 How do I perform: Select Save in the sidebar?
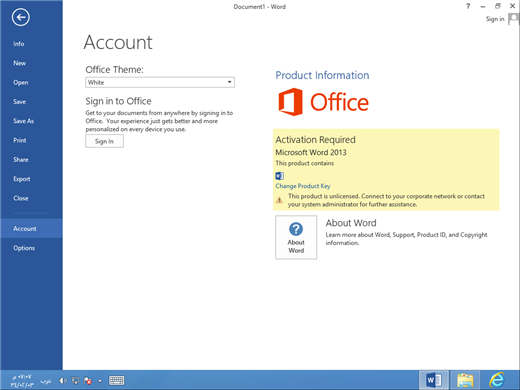[19, 102]
